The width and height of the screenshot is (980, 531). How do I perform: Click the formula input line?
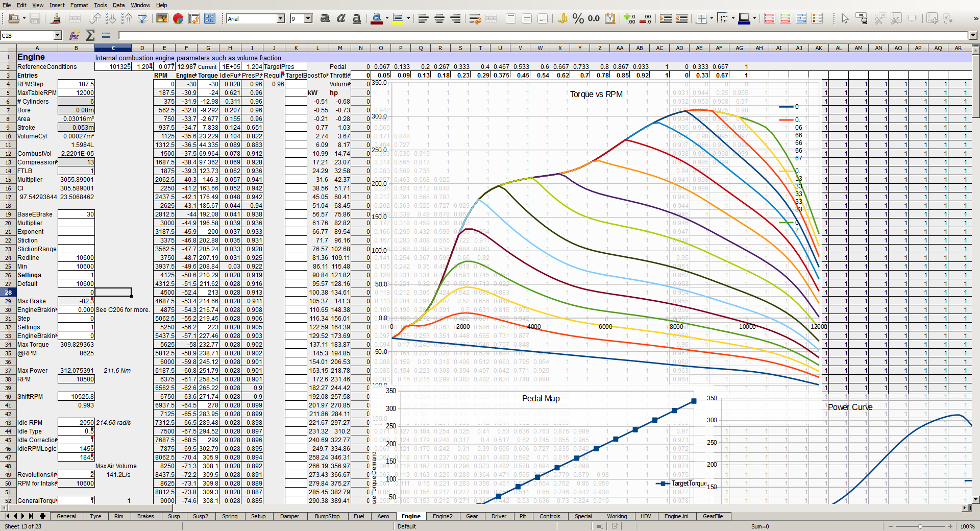click(x=543, y=35)
